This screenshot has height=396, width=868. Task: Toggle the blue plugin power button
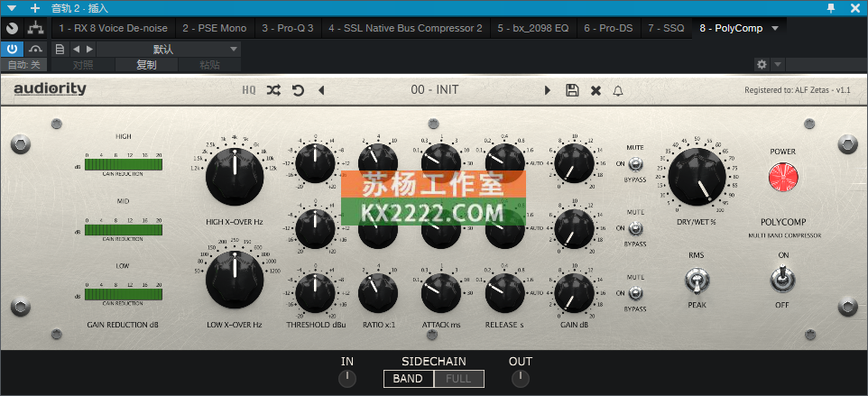tap(12, 50)
